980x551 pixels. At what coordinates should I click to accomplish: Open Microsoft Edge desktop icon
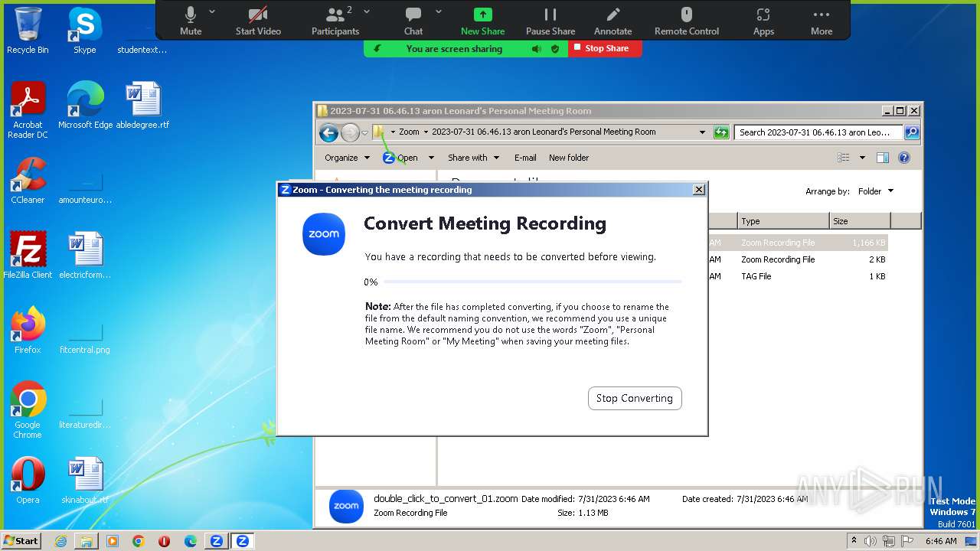pyautogui.click(x=85, y=105)
